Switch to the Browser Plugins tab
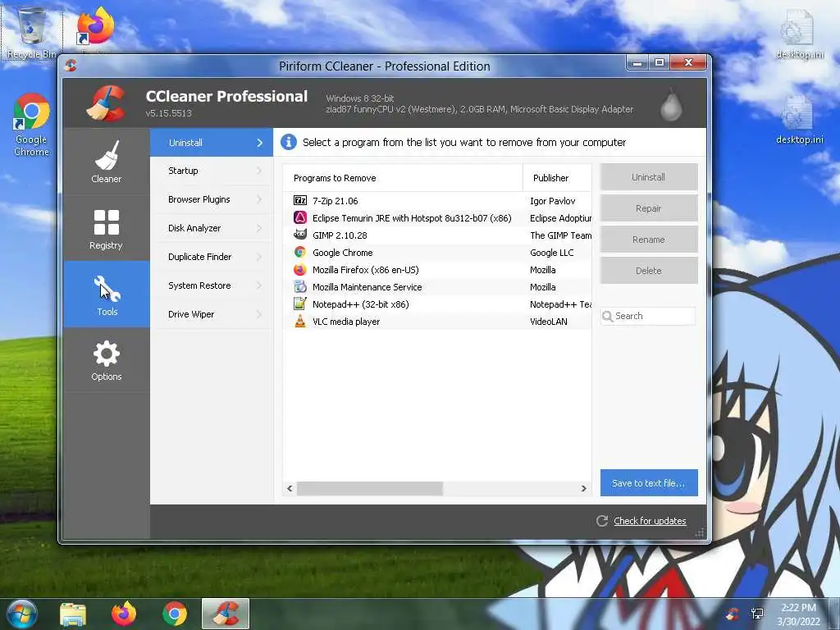The width and height of the screenshot is (840, 630). (x=212, y=199)
